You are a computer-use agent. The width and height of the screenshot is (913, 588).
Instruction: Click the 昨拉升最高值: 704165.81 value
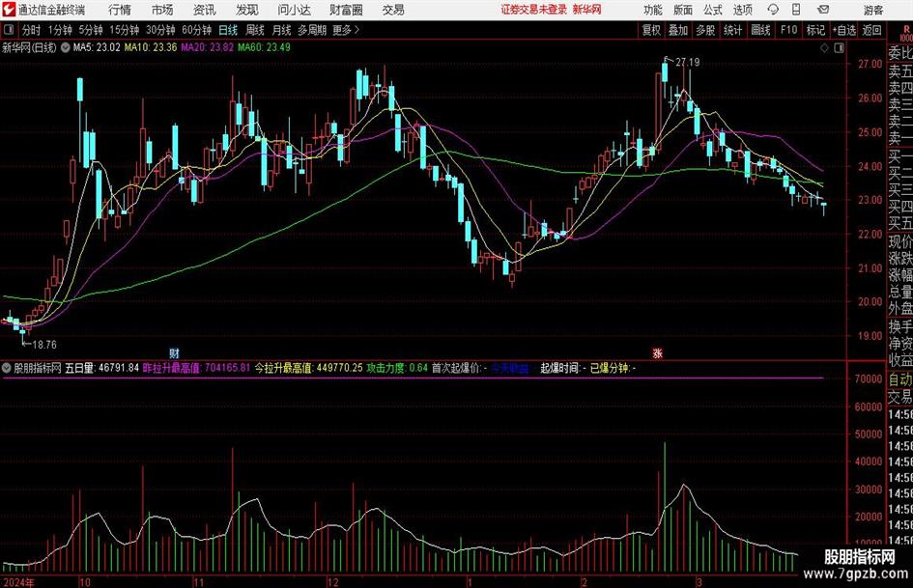click(x=196, y=368)
